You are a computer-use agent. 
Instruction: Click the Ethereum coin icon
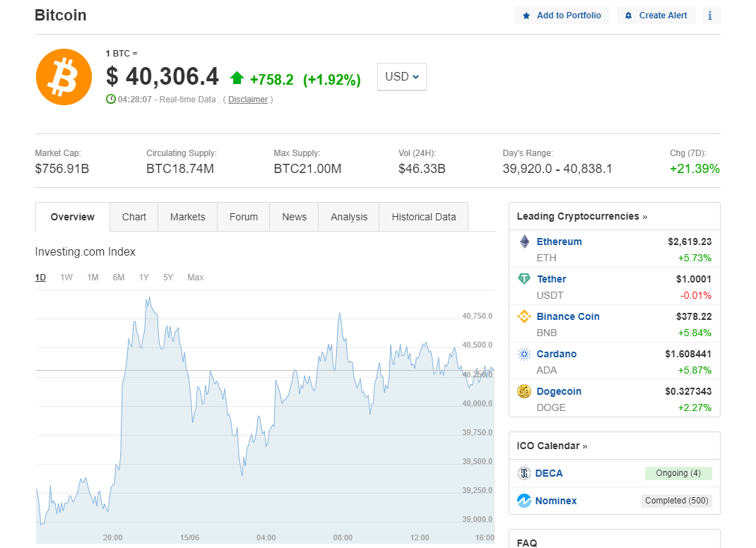click(524, 242)
